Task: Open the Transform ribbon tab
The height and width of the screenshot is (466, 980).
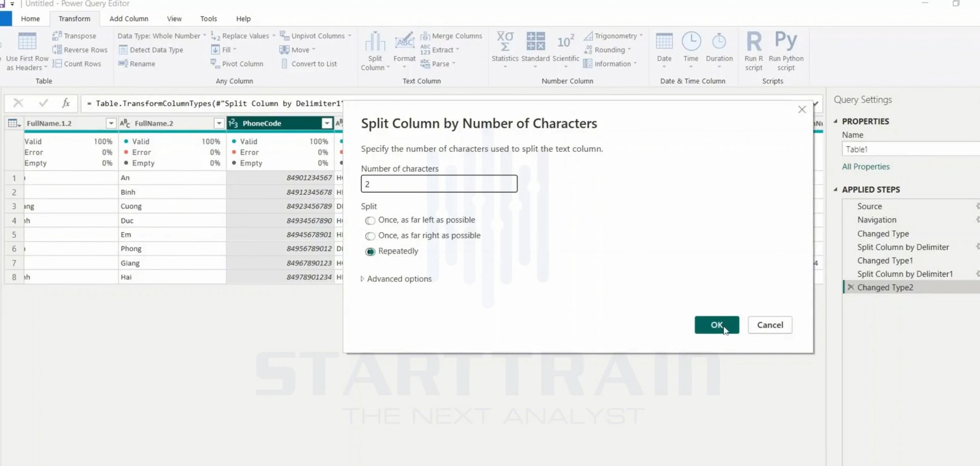Action: click(x=74, y=18)
